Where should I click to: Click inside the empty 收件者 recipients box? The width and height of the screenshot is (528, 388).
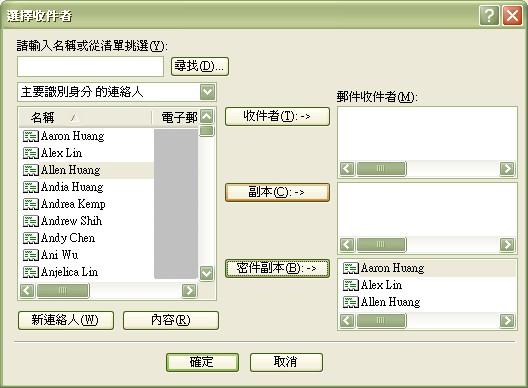tap(427, 134)
